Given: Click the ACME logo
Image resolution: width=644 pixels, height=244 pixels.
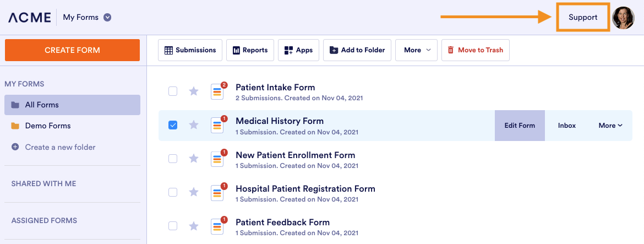Looking at the screenshot, I should [29, 18].
